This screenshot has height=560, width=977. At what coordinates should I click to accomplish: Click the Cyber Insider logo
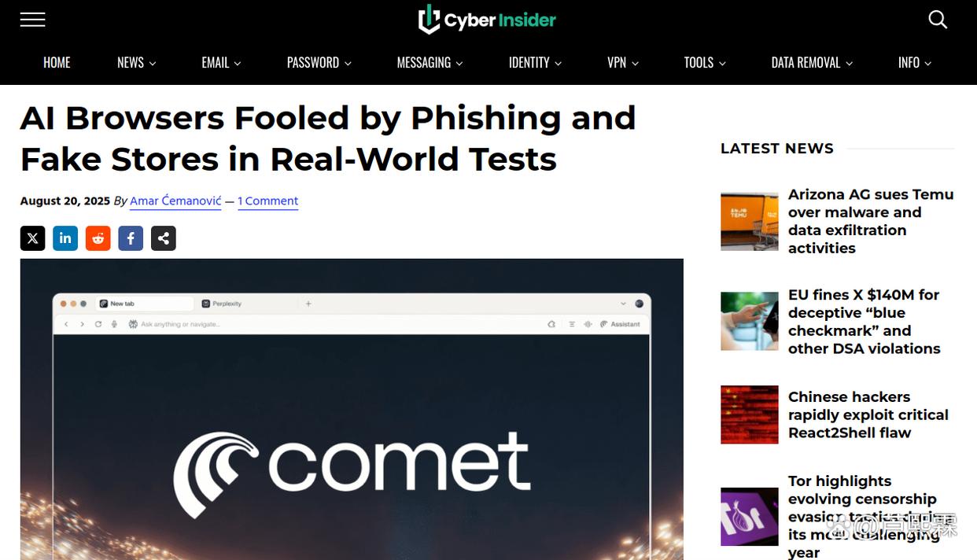pos(487,20)
